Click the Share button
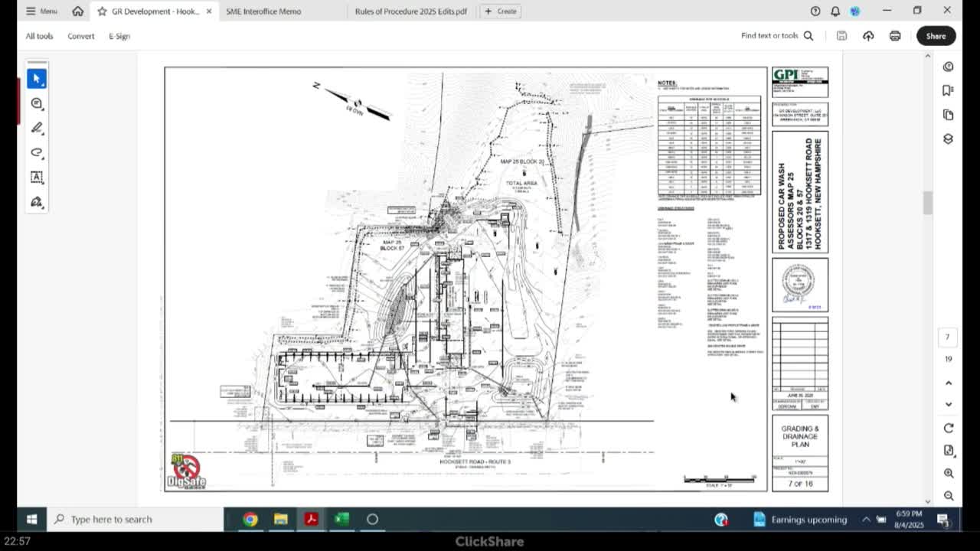 936,36
